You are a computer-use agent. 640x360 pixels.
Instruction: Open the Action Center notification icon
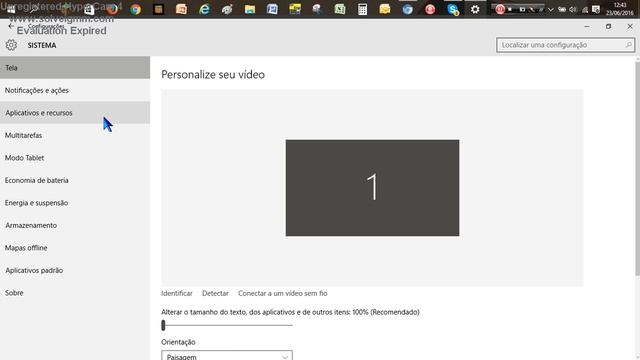(x=596, y=9)
